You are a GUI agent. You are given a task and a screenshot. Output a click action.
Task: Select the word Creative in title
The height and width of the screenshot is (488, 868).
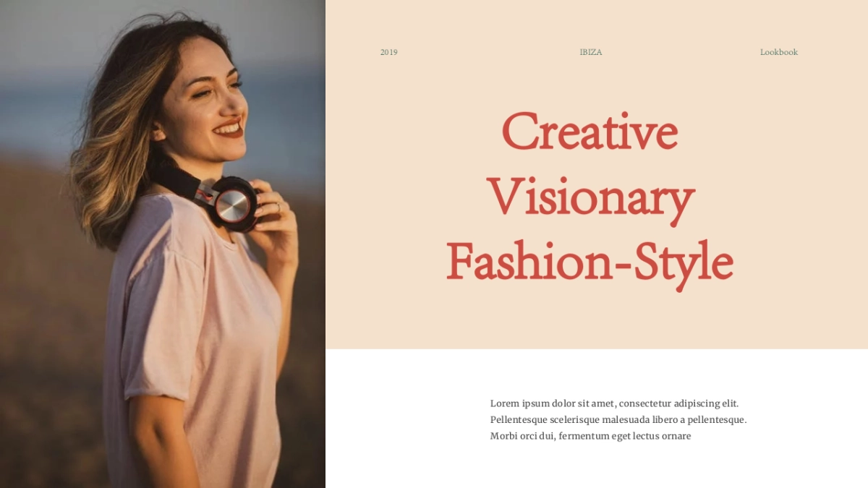coord(590,132)
